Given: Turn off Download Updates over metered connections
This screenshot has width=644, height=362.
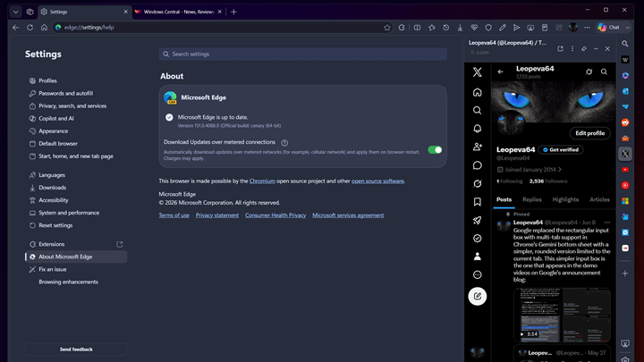Looking at the screenshot, I should [435, 150].
